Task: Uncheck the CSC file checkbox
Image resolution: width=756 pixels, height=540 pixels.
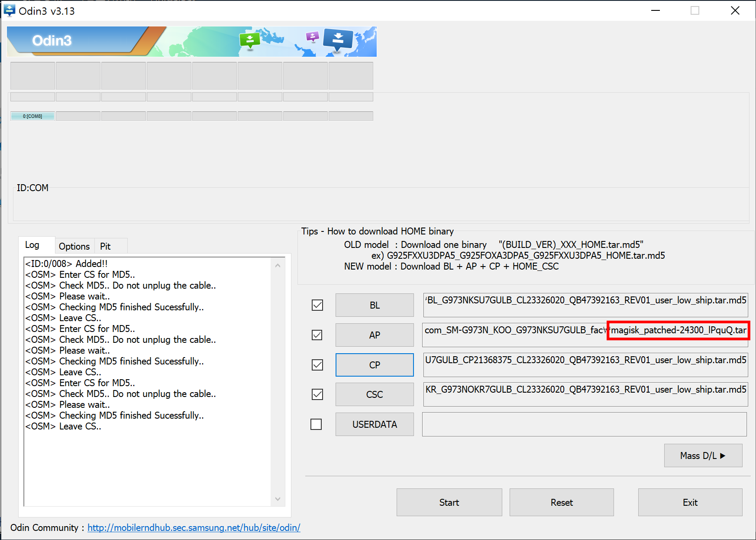Action: [317, 394]
